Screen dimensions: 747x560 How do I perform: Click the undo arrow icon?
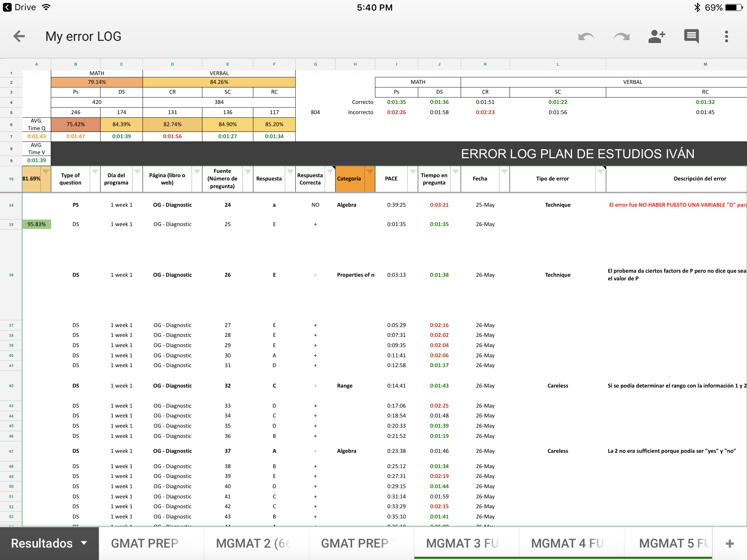pyautogui.click(x=586, y=36)
